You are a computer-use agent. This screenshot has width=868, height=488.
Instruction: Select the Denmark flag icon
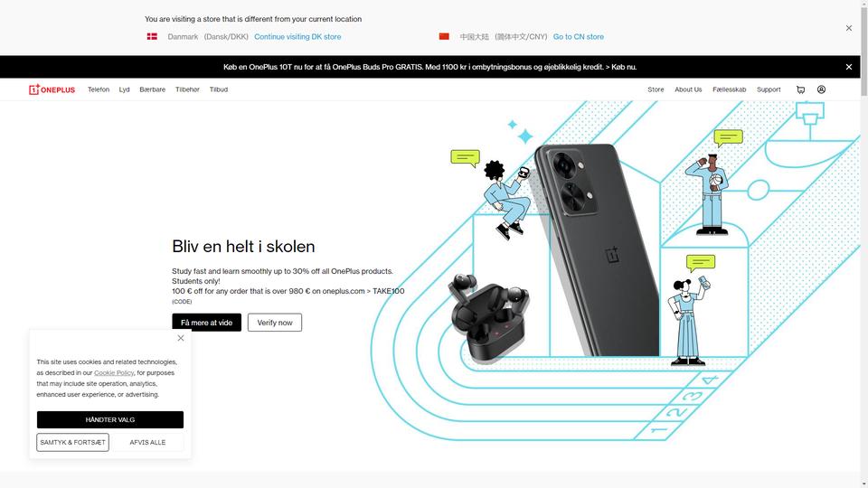[x=152, y=36]
